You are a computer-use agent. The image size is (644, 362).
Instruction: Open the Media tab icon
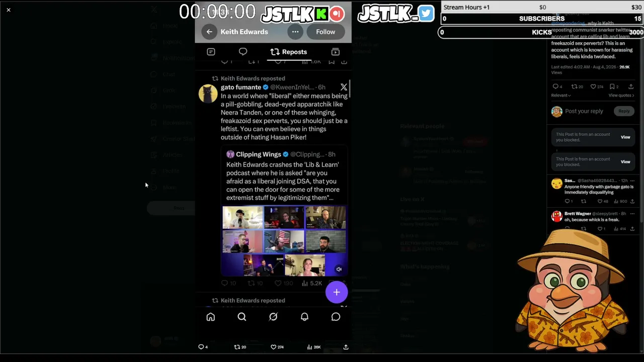coord(336,52)
